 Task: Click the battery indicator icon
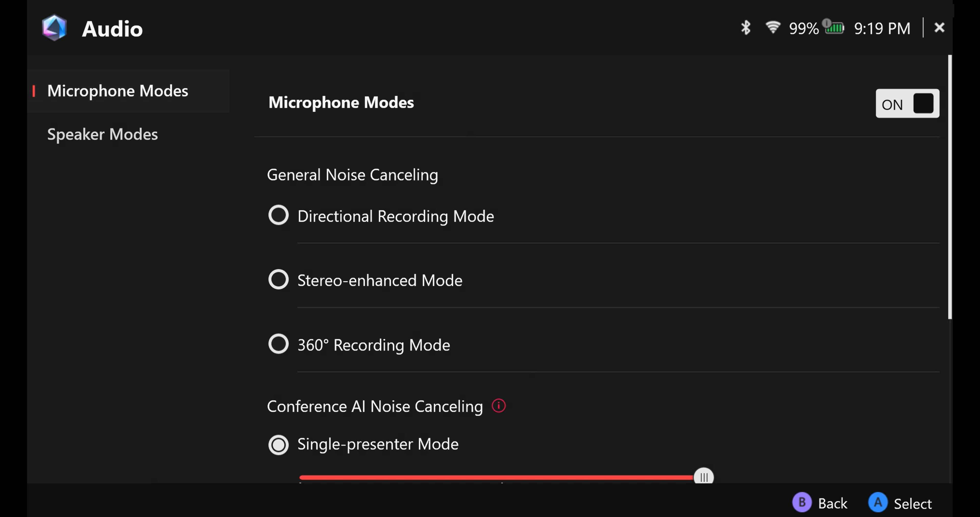[834, 27]
